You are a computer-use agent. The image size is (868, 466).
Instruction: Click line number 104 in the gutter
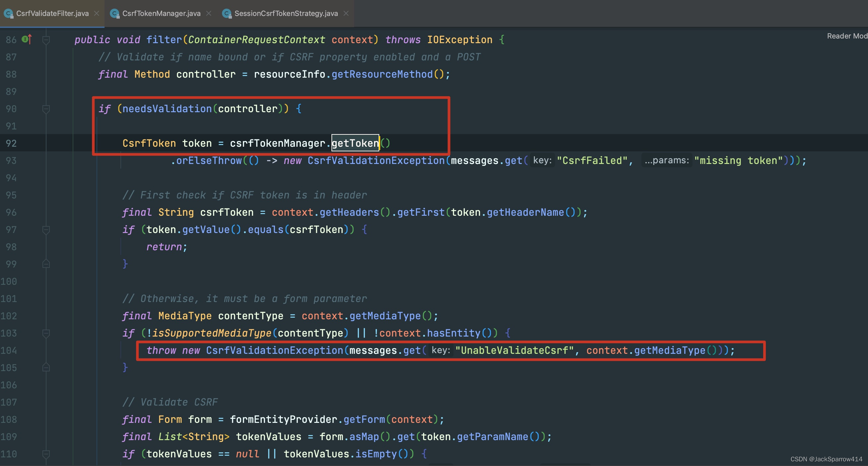coord(9,350)
